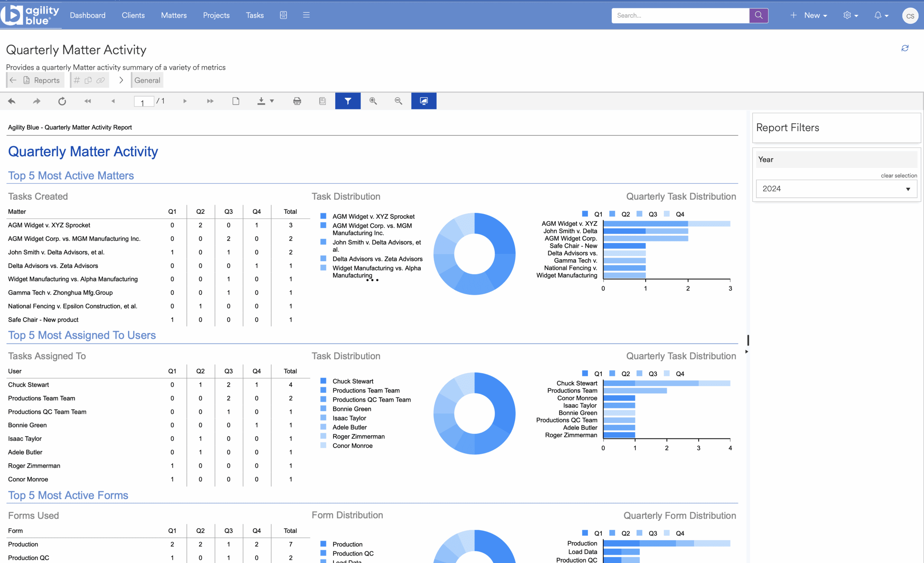The image size is (924, 563).
Task: Toggle full screen display mode button
Action: point(424,101)
